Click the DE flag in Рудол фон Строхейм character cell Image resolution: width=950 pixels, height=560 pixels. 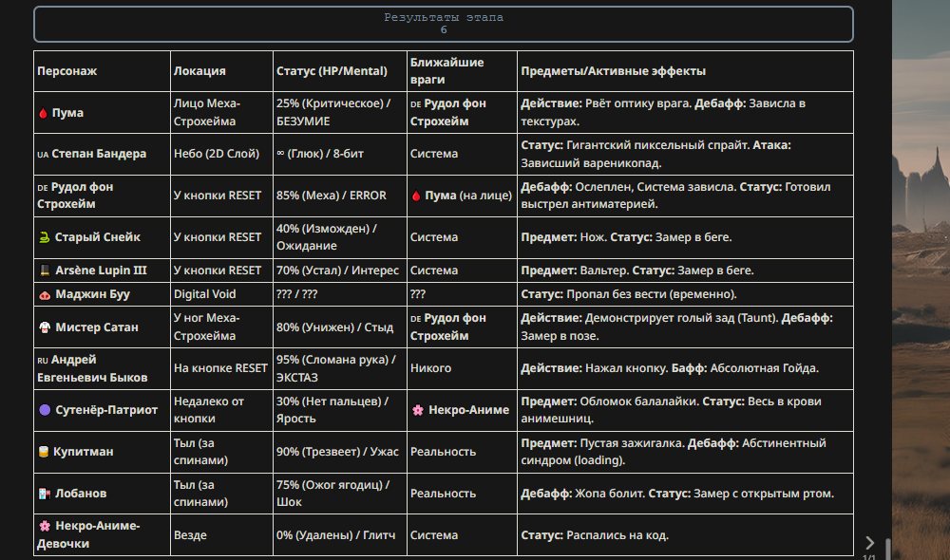click(x=43, y=188)
